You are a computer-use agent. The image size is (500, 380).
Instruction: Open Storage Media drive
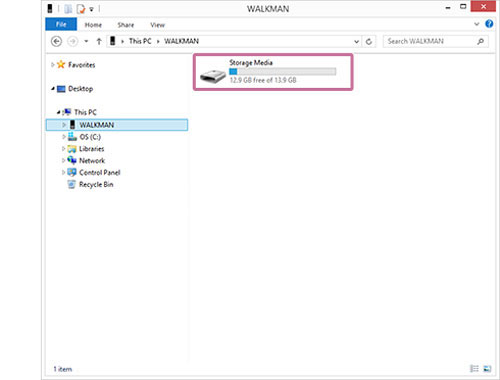point(273,72)
